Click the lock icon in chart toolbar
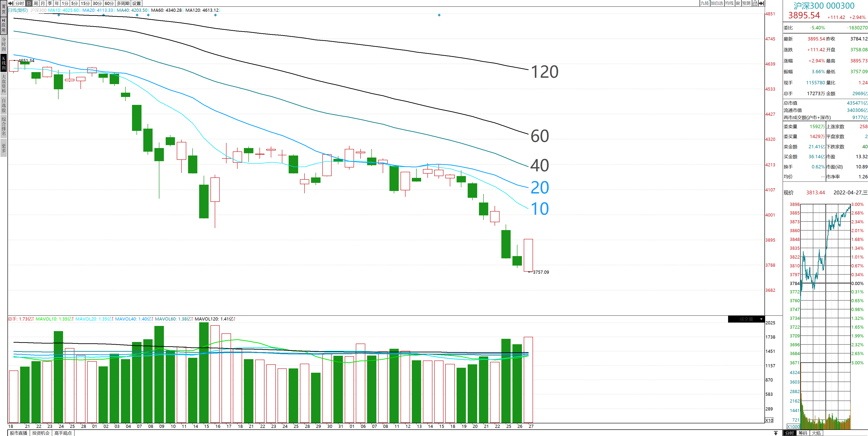The width and height of the screenshot is (868, 436). tap(755, 3)
